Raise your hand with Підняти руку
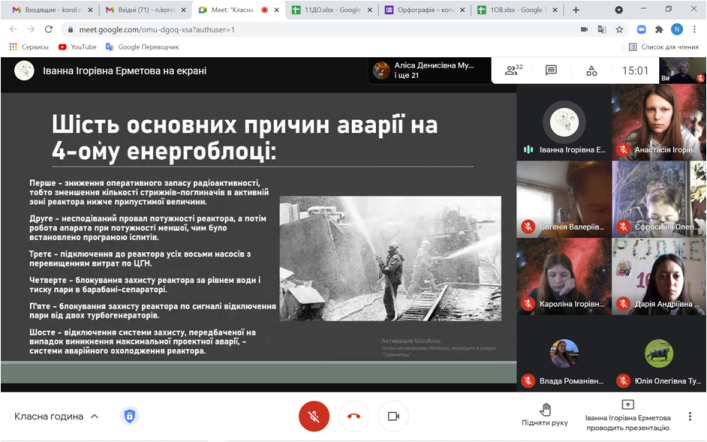The image size is (707, 442). click(545, 415)
